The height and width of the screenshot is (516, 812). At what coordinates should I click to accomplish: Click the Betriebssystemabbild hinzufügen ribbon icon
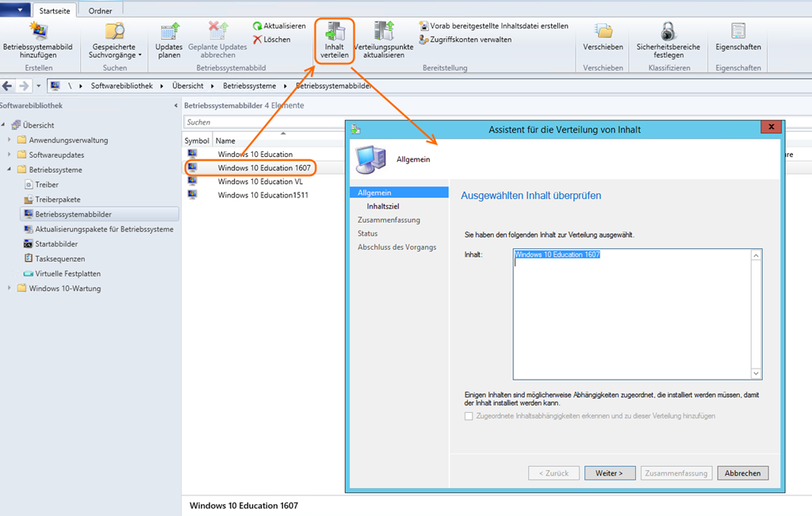37,32
